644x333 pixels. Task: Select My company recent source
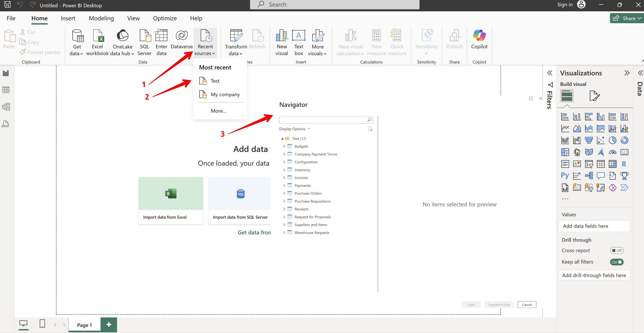coord(220,95)
